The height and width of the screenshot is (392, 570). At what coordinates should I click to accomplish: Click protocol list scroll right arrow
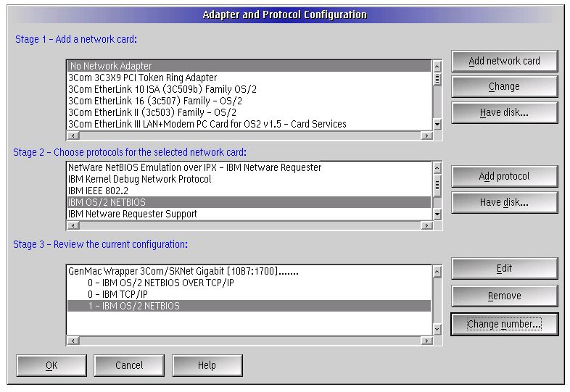click(x=426, y=225)
